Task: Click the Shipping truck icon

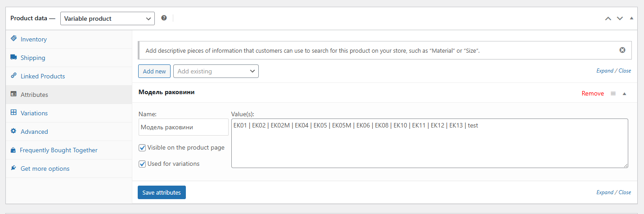Action: tap(14, 58)
